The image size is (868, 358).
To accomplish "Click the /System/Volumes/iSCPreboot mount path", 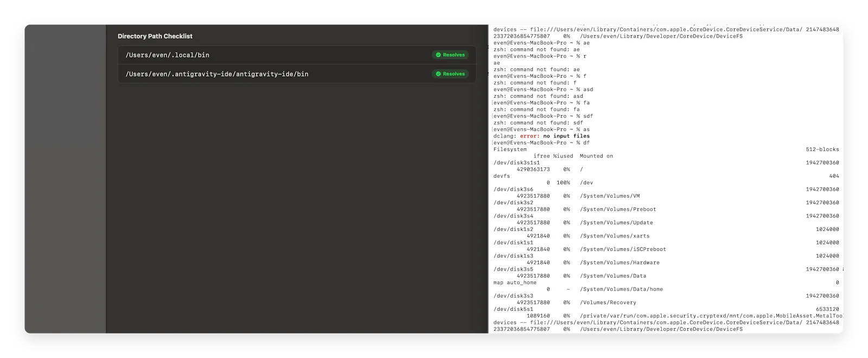I will [x=623, y=249].
